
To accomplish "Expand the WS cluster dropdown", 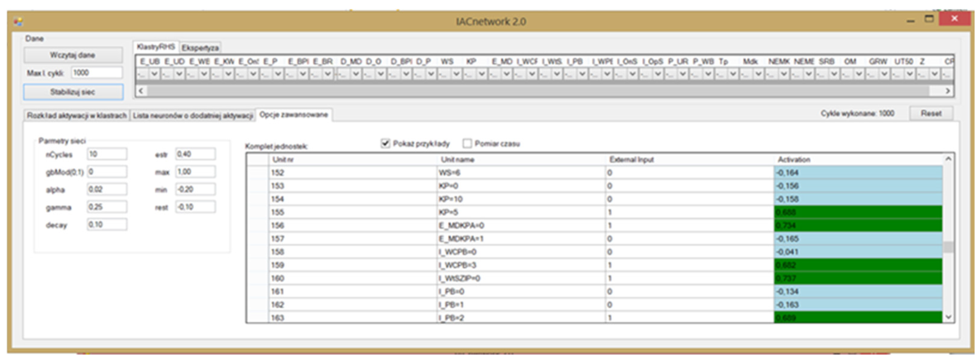I will [456, 73].
